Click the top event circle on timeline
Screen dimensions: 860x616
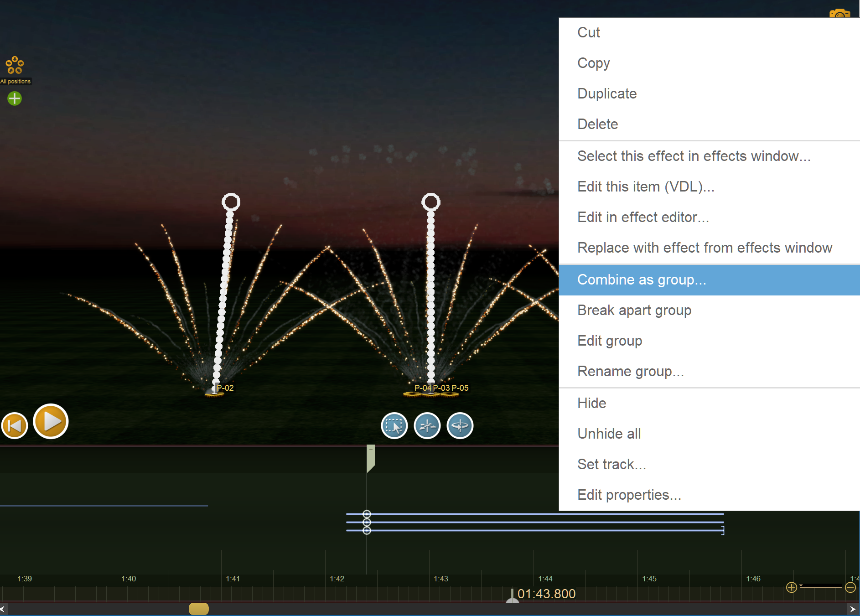367,514
